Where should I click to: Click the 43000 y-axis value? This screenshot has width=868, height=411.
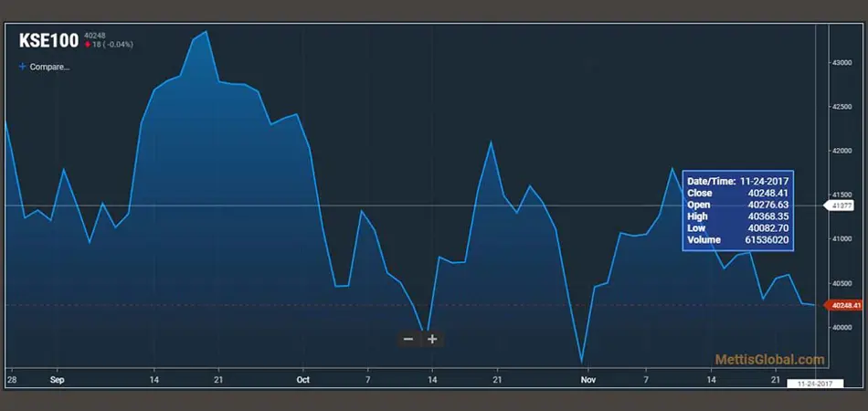(x=844, y=63)
